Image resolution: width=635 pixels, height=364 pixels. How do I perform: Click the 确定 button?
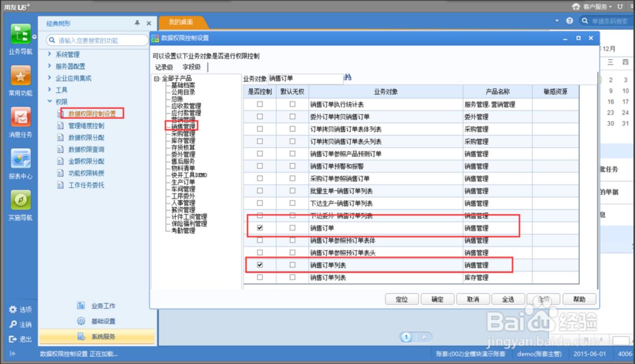[437, 299]
